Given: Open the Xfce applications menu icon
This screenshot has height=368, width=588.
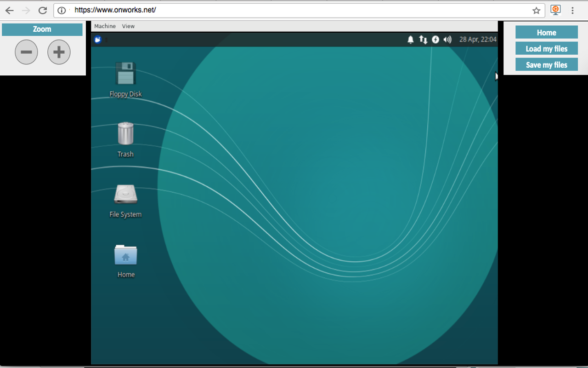Looking at the screenshot, I should [97, 40].
